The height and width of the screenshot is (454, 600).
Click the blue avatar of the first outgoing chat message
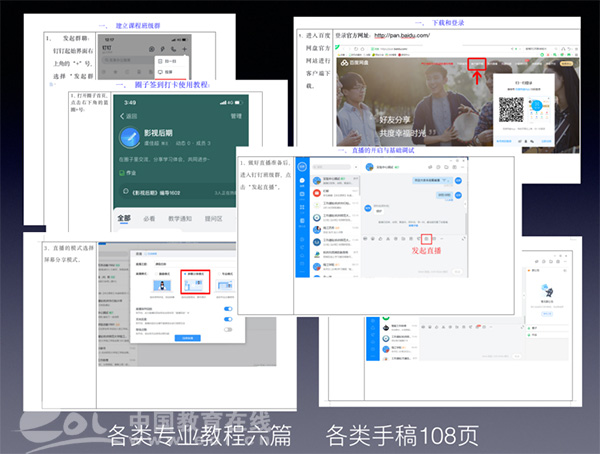coord(458,180)
